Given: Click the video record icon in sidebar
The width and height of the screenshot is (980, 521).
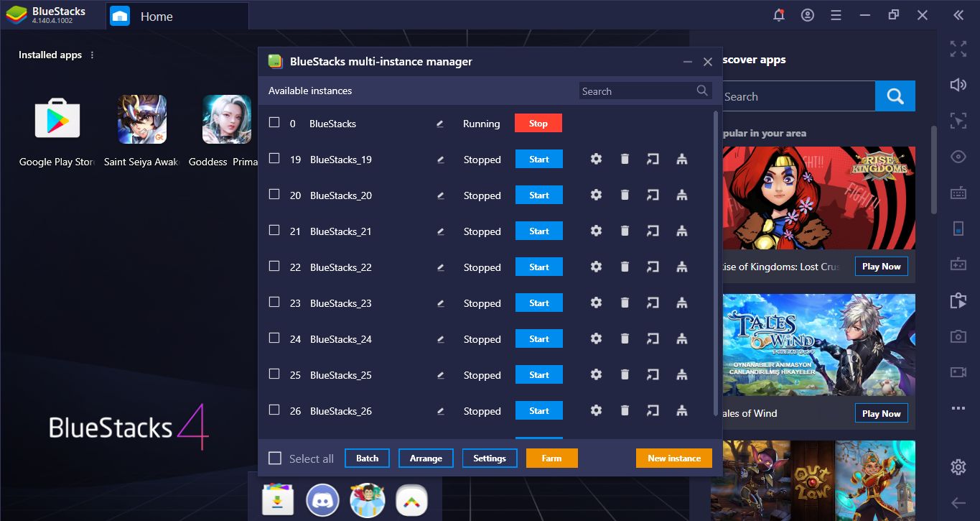Looking at the screenshot, I should click(958, 372).
